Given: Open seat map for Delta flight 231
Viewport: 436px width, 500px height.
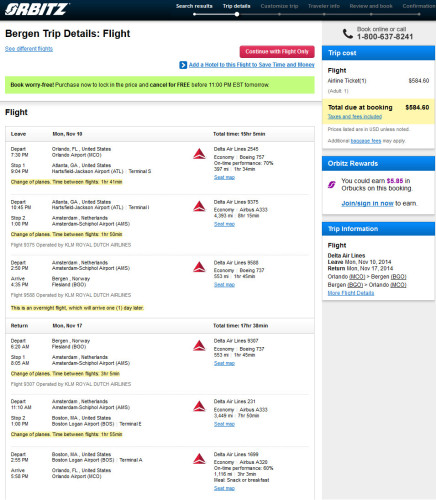Looking at the screenshot, I should (224, 424).
